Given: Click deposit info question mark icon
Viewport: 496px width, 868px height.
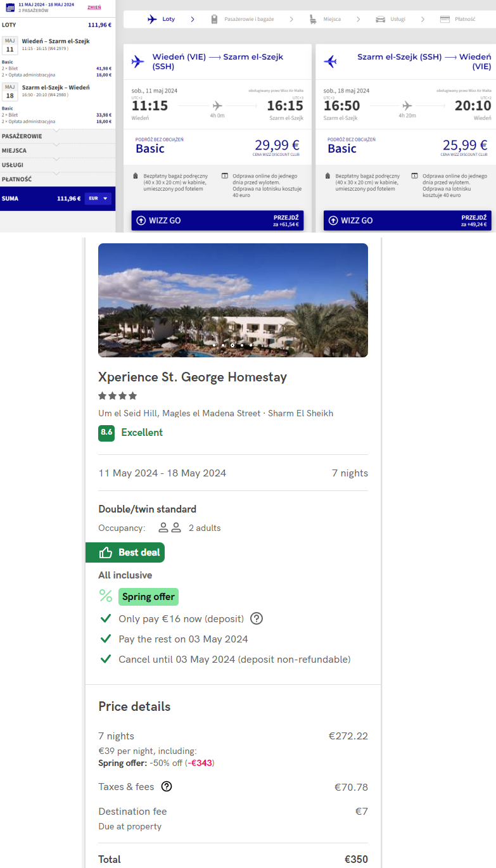Looking at the screenshot, I should click(257, 618).
